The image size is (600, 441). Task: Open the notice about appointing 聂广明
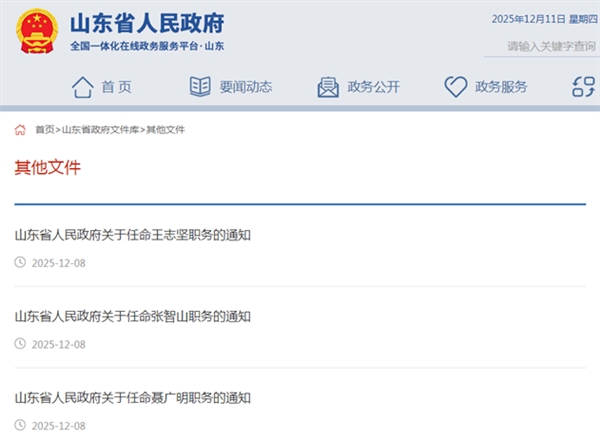pos(132,398)
